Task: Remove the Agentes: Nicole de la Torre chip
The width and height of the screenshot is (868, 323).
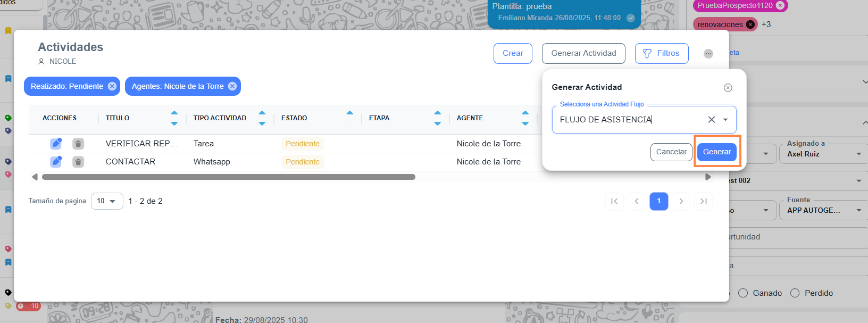Action: [232, 86]
